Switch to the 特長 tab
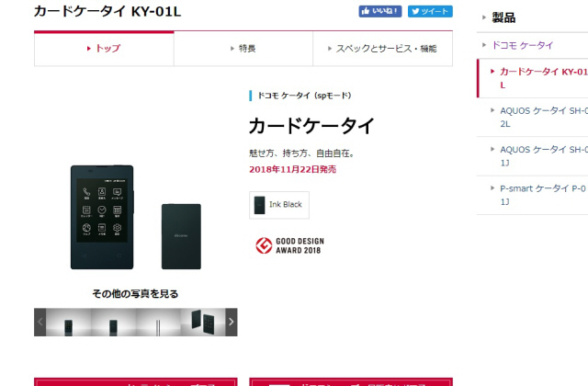This screenshot has width=588, height=386. 243,49
